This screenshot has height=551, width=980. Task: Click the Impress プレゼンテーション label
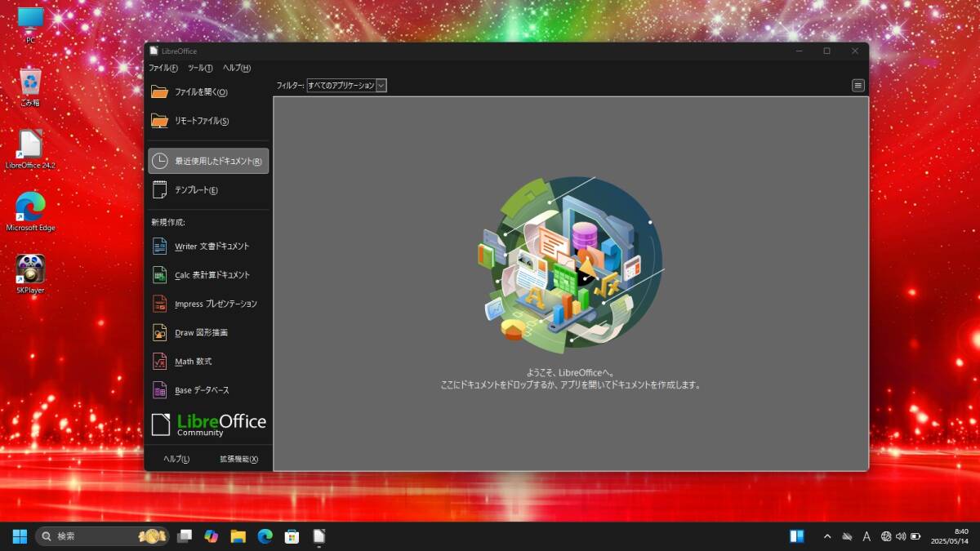coord(216,304)
